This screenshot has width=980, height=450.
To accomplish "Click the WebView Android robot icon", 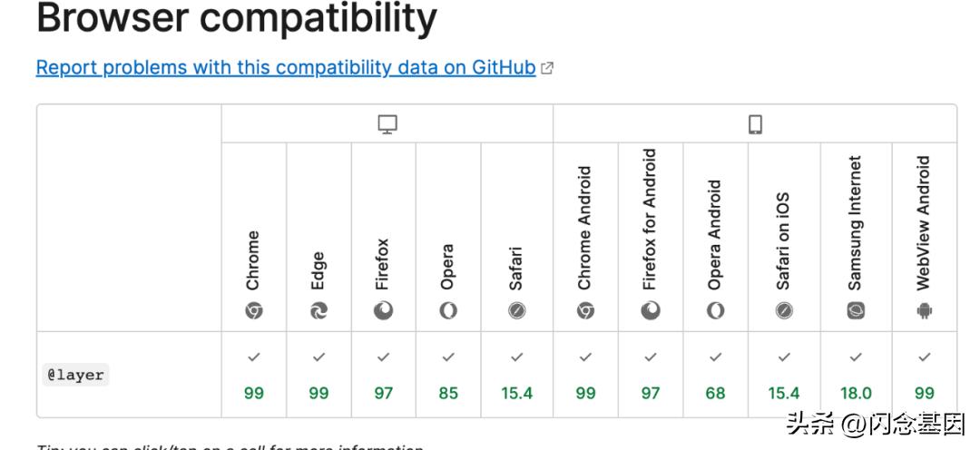I will click(925, 310).
